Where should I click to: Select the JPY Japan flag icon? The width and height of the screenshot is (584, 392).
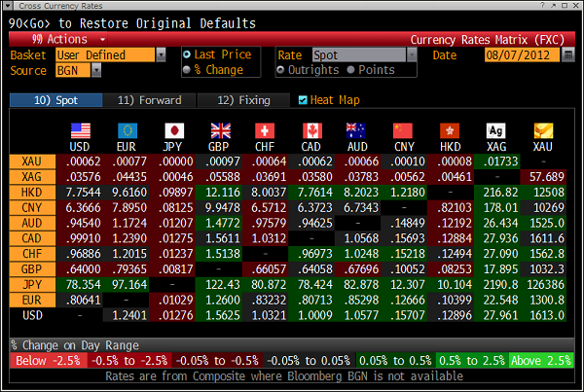pyautogui.click(x=174, y=131)
